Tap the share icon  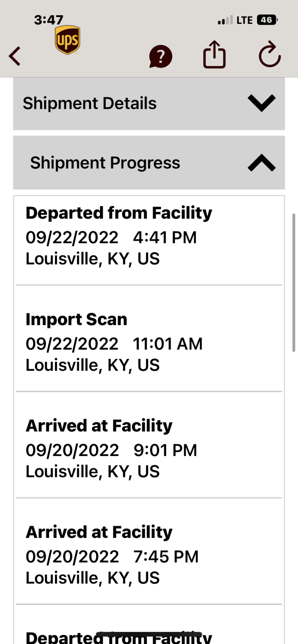tap(214, 55)
